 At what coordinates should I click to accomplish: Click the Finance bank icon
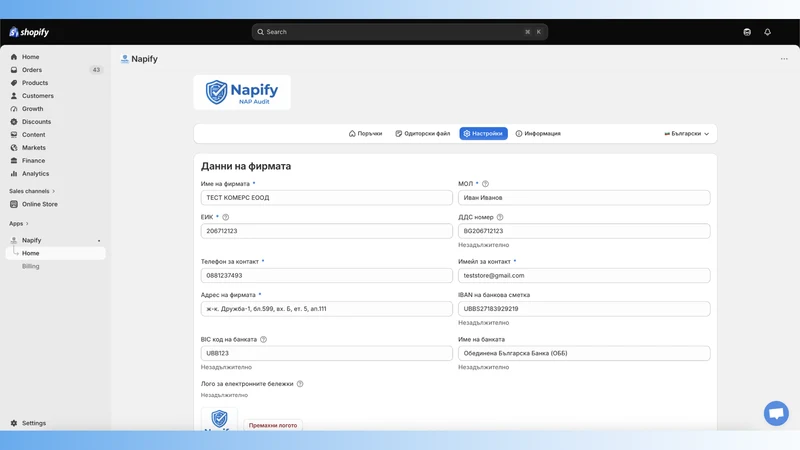tap(14, 161)
